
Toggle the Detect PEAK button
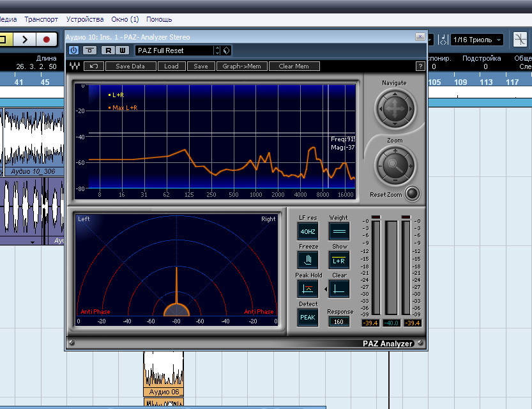pyautogui.click(x=308, y=318)
